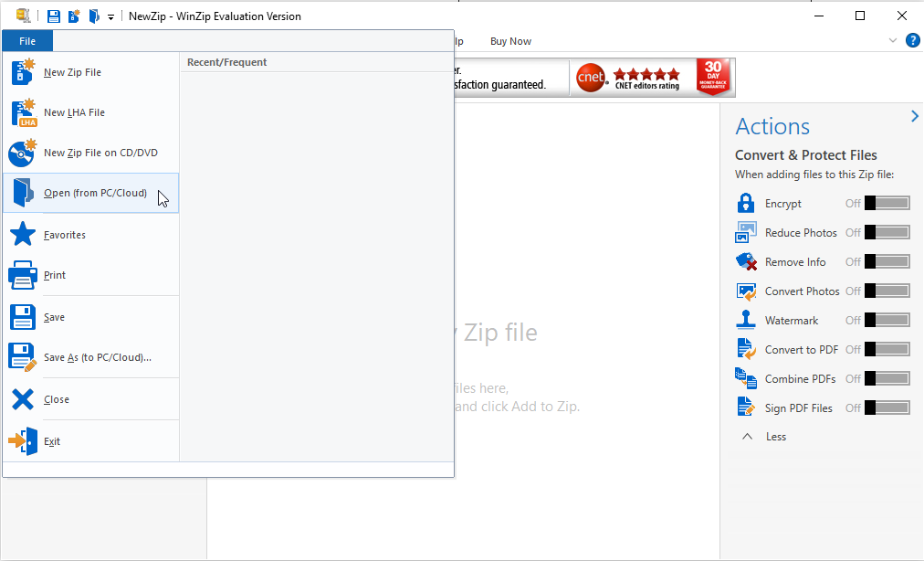Open the Buy Now tab

[510, 41]
